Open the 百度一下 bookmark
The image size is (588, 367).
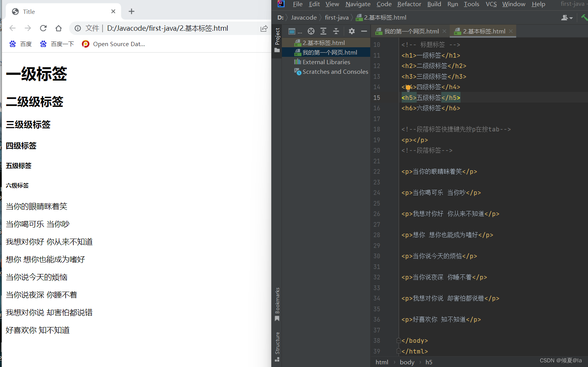(57, 44)
